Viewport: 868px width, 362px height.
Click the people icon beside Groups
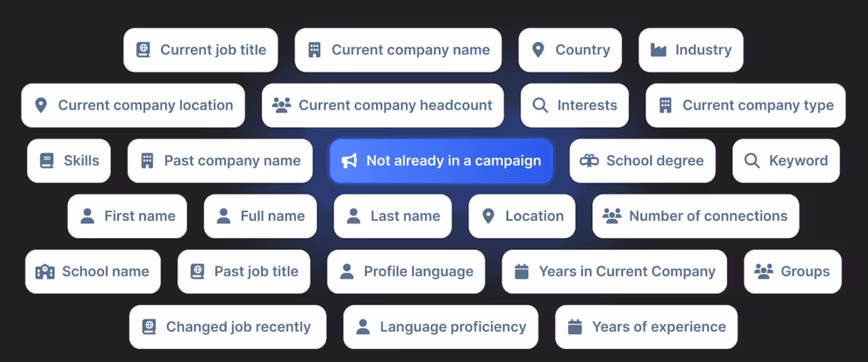tap(763, 271)
